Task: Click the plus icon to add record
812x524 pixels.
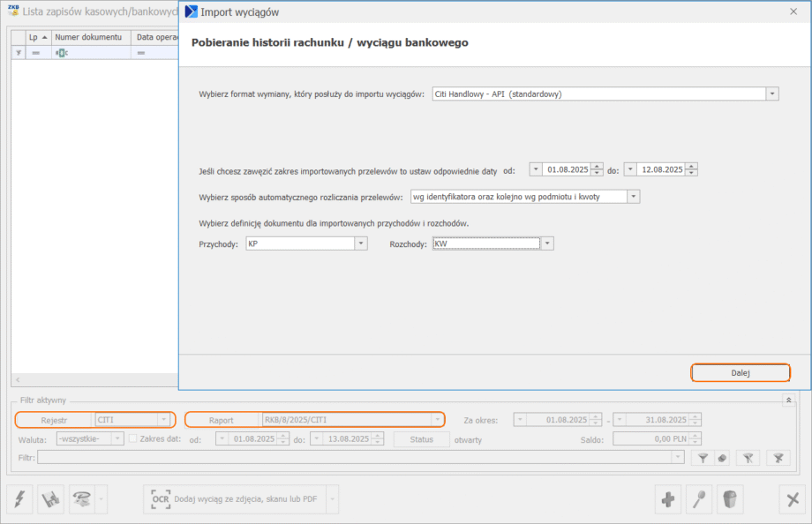Action: click(668, 500)
